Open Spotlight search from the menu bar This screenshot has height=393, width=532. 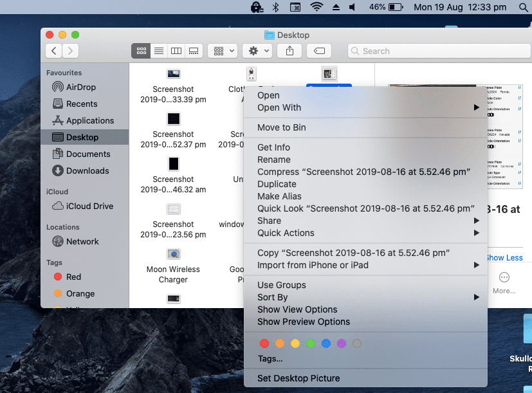[x=522, y=8]
